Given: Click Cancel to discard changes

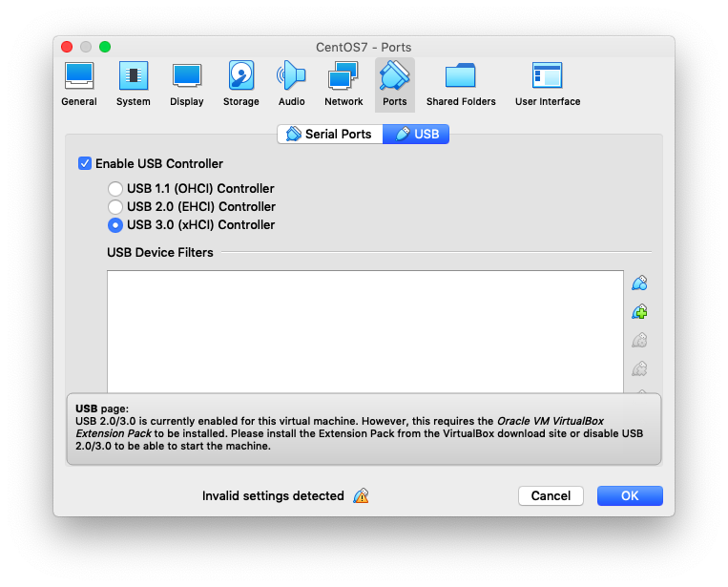Looking at the screenshot, I should 551,496.
